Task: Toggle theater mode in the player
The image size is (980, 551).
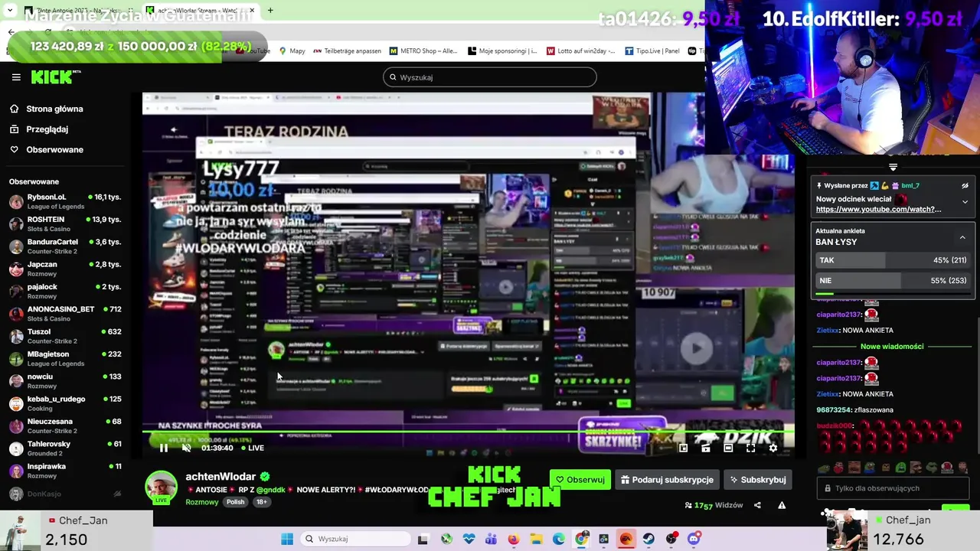Action: click(x=728, y=448)
